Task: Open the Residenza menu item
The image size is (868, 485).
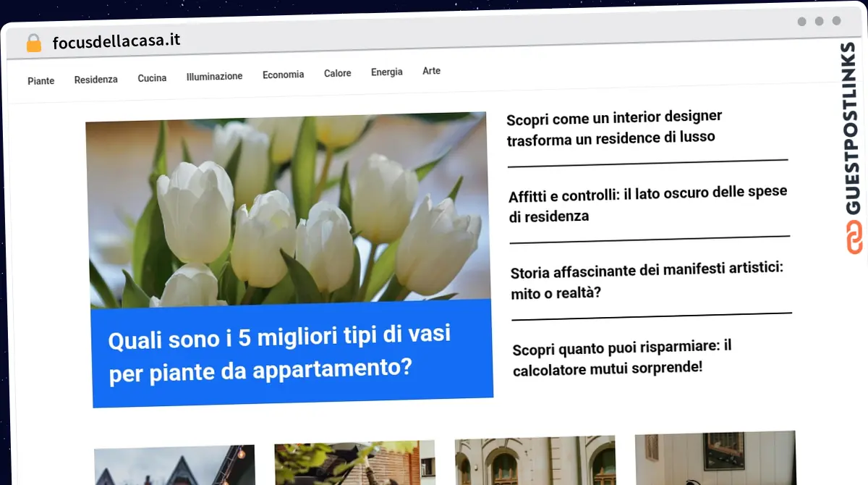Action: point(95,80)
